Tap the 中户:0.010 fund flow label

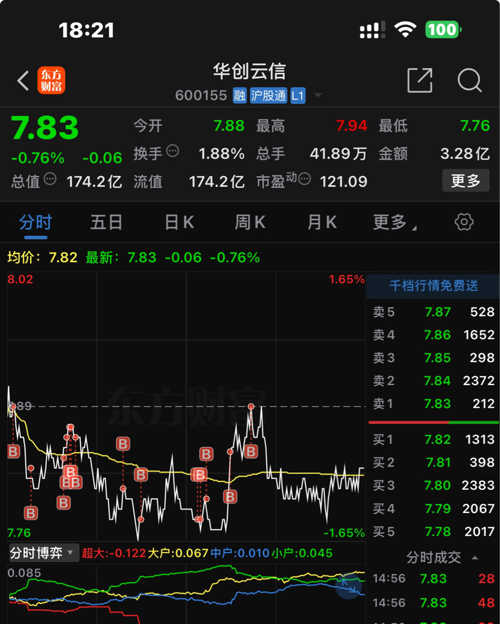click(x=240, y=553)
